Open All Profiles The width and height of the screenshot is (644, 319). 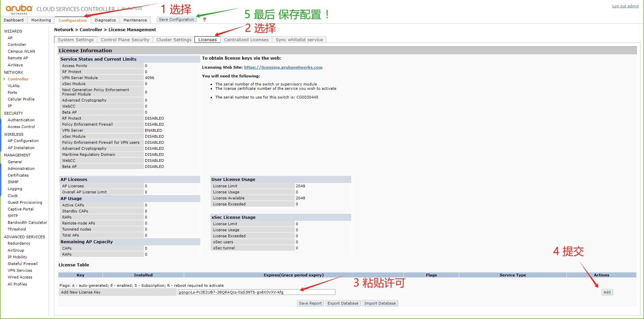point(17,284)
